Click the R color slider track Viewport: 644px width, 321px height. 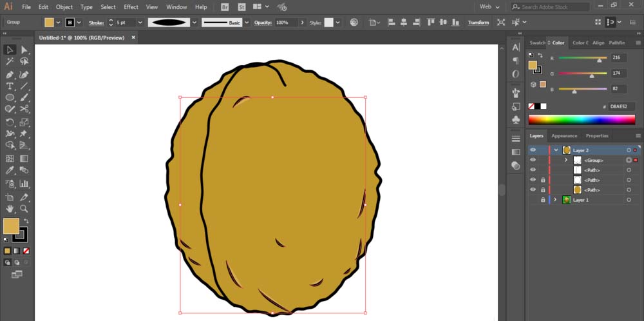582,58
